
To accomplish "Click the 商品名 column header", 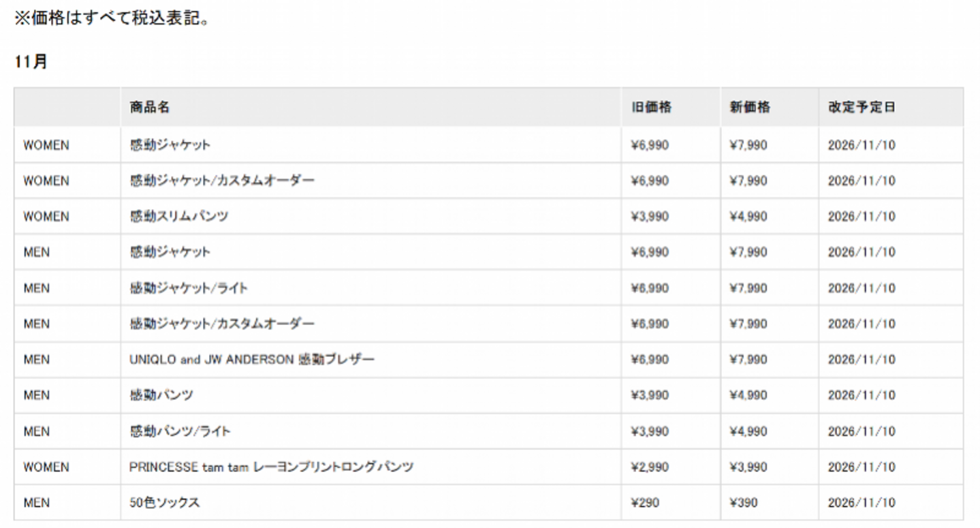I will click(149, 108).
